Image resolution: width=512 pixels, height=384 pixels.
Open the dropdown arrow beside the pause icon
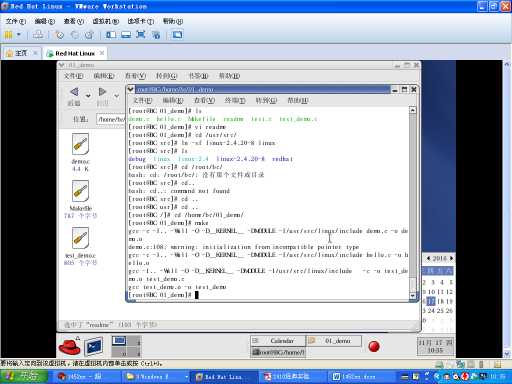(19, 35)
